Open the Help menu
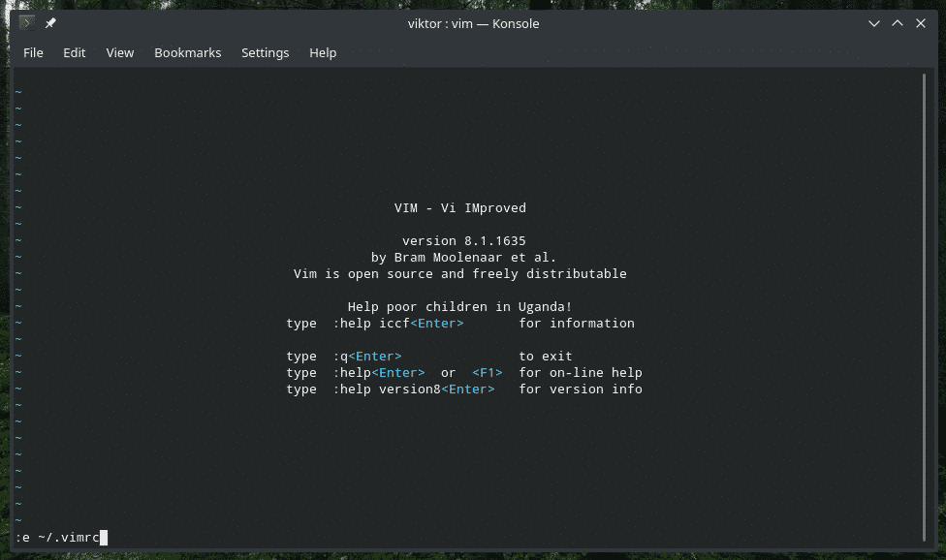The height and width of the screenshot is (560, 946). coord(323,52)
